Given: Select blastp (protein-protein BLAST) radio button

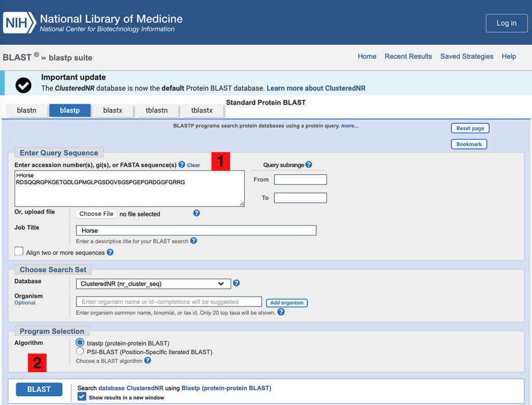Looking at the screenshot, I should (79, 342).
